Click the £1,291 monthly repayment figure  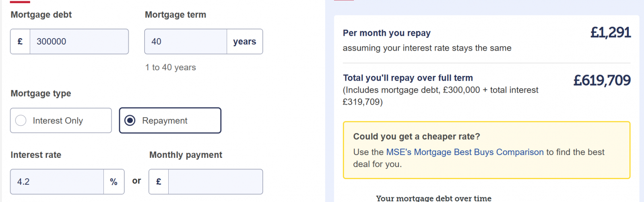(611, 33)
